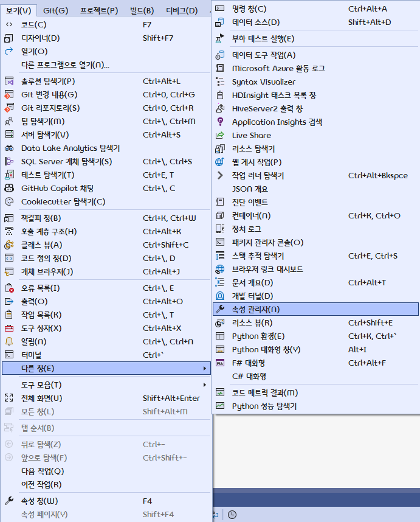
Task: Open 패키지 관리자 콘솔(O)
Action: pos(315,242)
